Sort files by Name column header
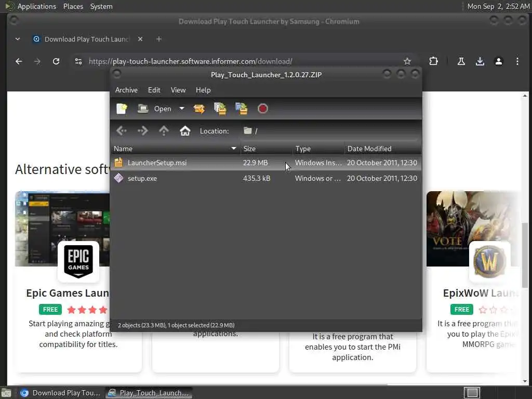 point(175,149)
